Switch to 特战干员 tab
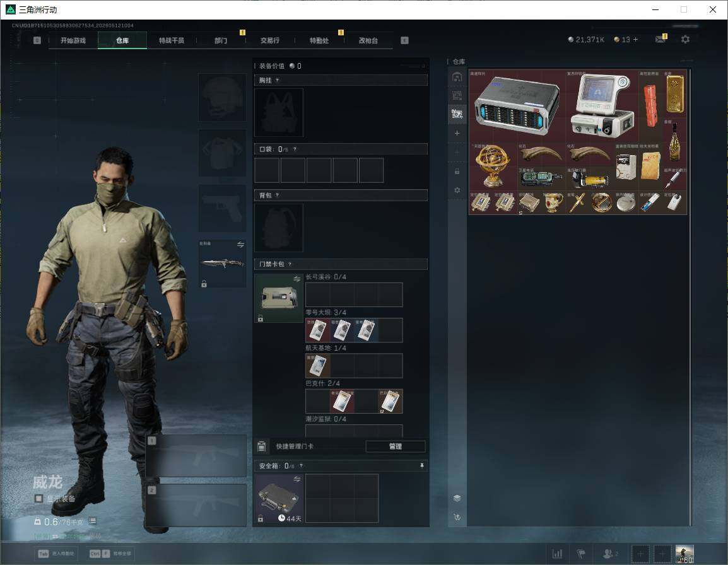The height and width of the screenshot is (565, 728). (172, 40)
